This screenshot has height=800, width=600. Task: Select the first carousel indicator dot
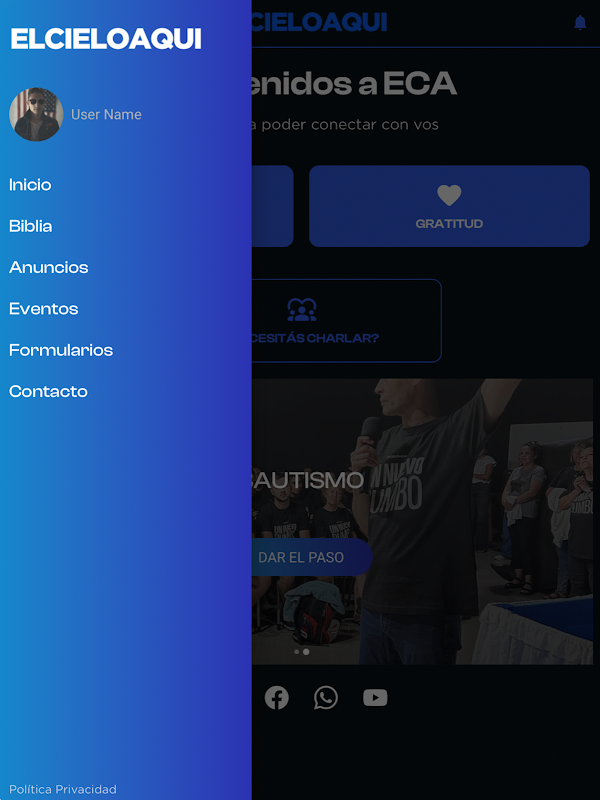pos(296,652)
